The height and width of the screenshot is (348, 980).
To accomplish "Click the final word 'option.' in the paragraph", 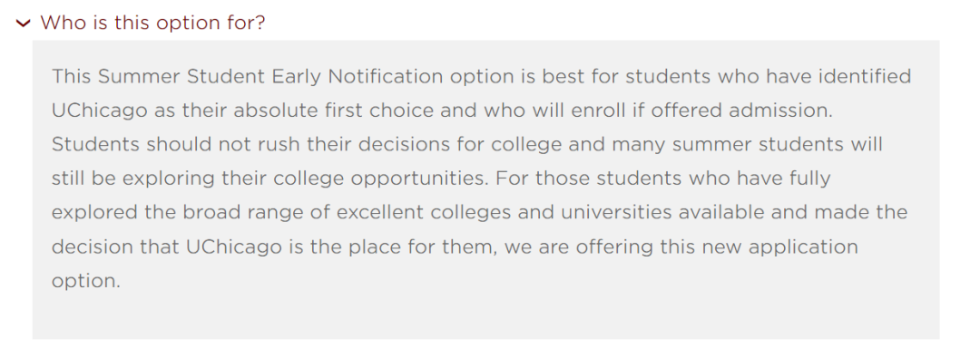I will [x=85, y=281].
